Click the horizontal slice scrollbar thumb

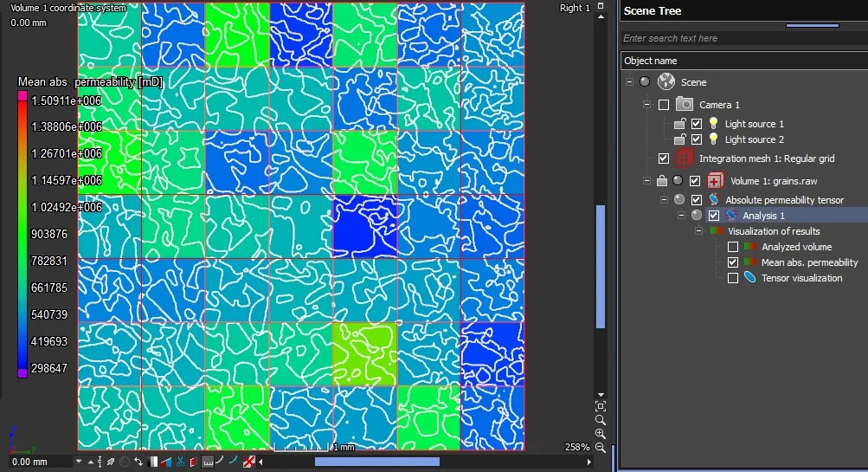pos(377,462)
